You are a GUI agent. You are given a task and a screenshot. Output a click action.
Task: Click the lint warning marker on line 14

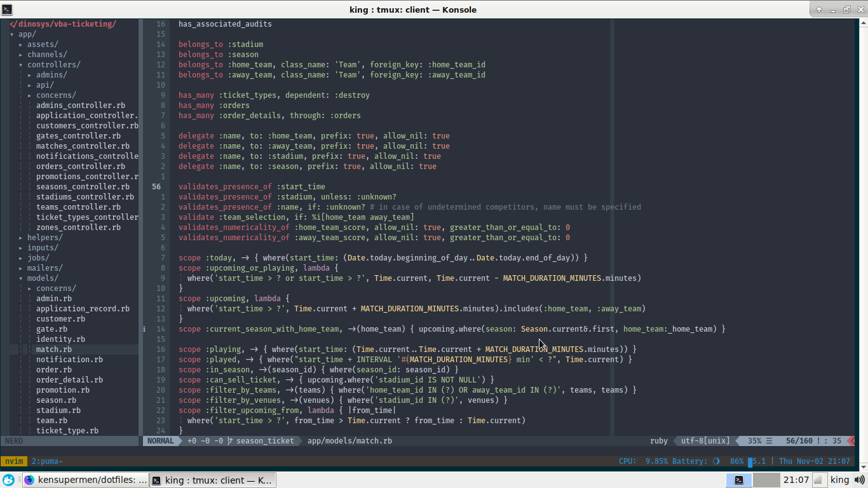[x=145, y=329]
